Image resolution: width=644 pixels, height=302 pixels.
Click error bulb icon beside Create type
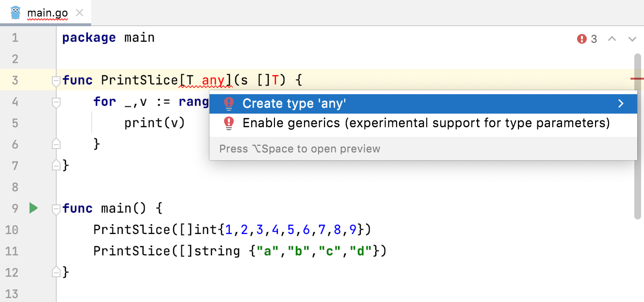(x=229, y=103)
